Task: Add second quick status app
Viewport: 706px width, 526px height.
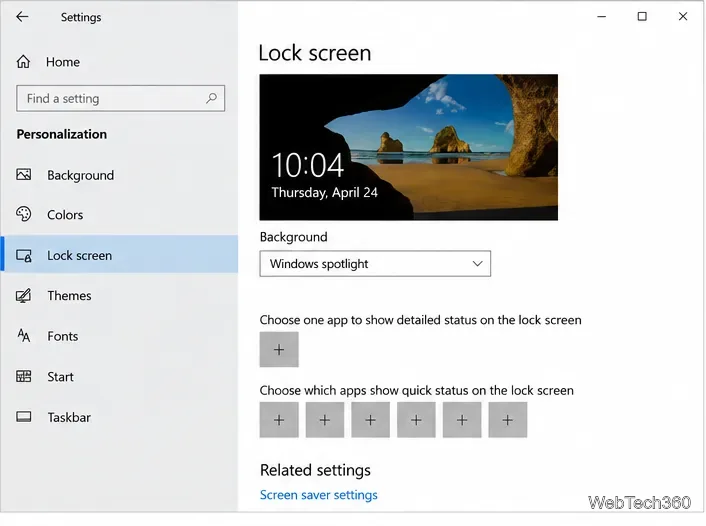Action: pos(325,420)
